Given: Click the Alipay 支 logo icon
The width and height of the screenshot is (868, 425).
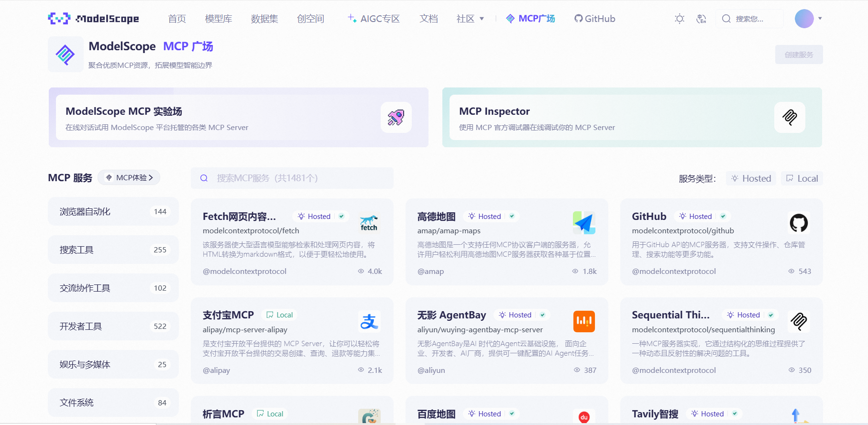Looking at the screenshot, I should (369, 322).
